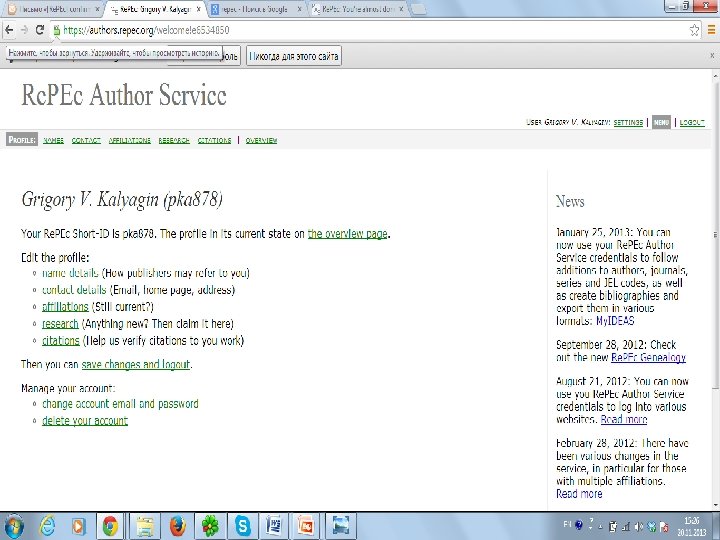This screenshot has width=720, height=540.
Task: Open Windows Explorer folder taskbar icon
Action: [145, 526]
